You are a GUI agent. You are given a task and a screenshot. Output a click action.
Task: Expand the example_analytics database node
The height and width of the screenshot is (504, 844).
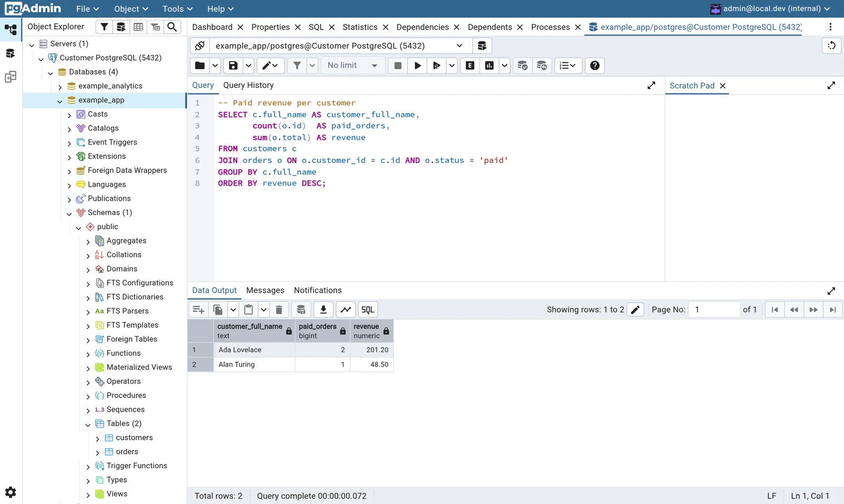(60, 86)
